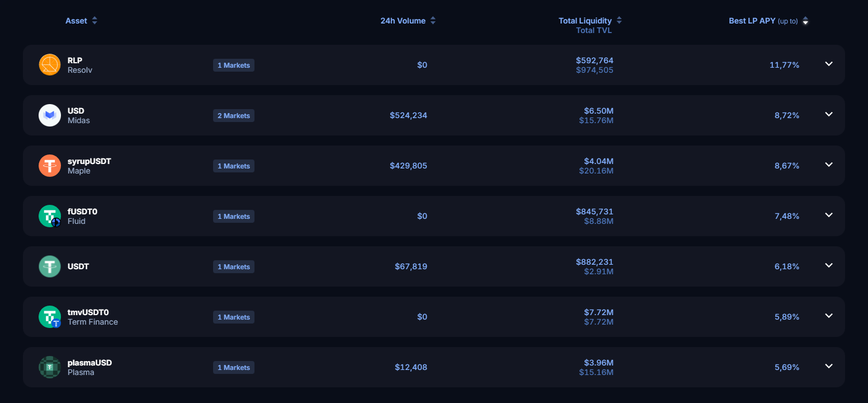This screenshot has height=403, width=868.
Task: Expand the USD Midas row chevron
Action: pos(829,114)
